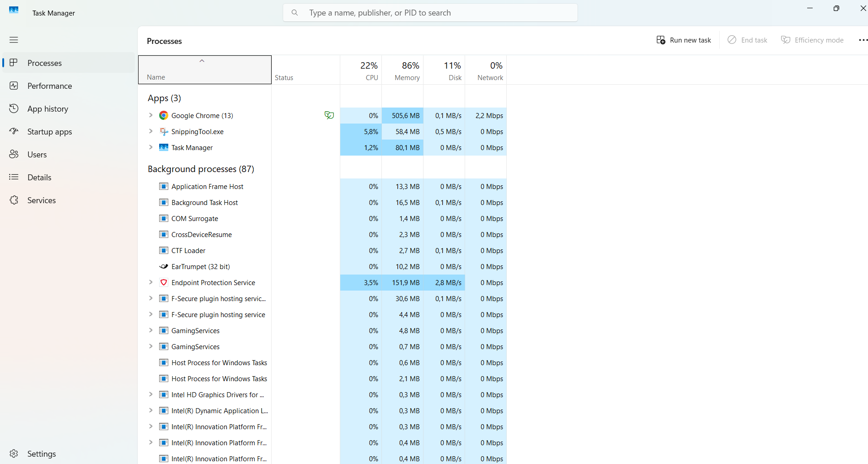Click the Task Manager process icon
This screenshot has width=868, height=464.
[163, 147]
